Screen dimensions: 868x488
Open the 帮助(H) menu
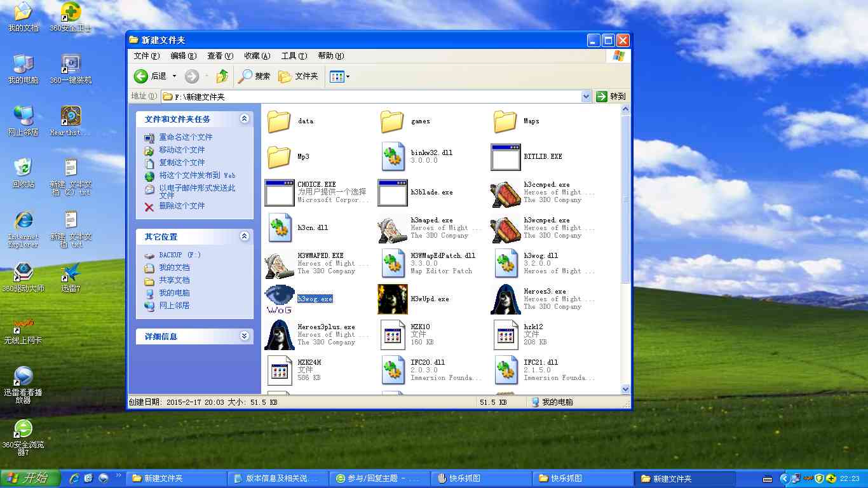point(331,56)
